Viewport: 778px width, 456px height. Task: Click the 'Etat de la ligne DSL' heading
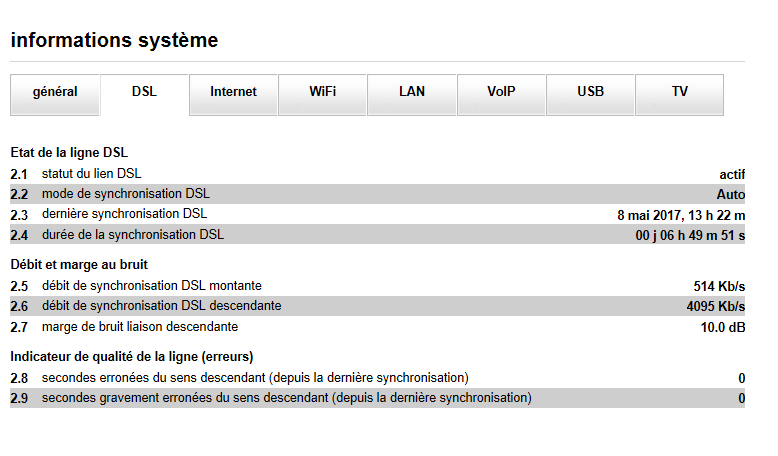(x=69, y=153)
